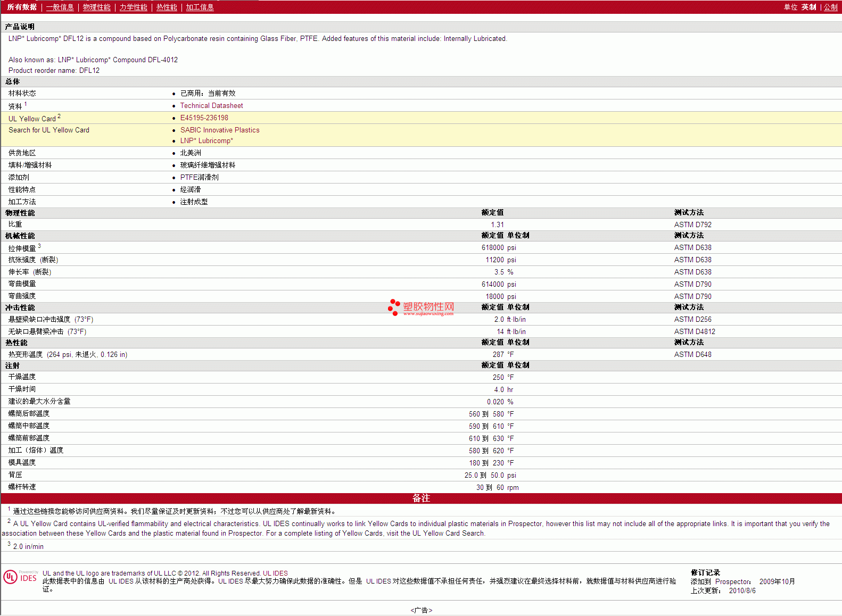Switch units to 公制
This screenshot has width=842, height=616.
click(x=831, y=7)
